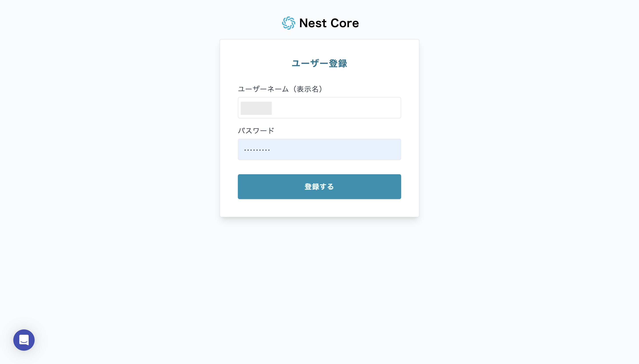639x364 pixels.
Task: Open the chat support widget
Action: (x=24, y=340)
